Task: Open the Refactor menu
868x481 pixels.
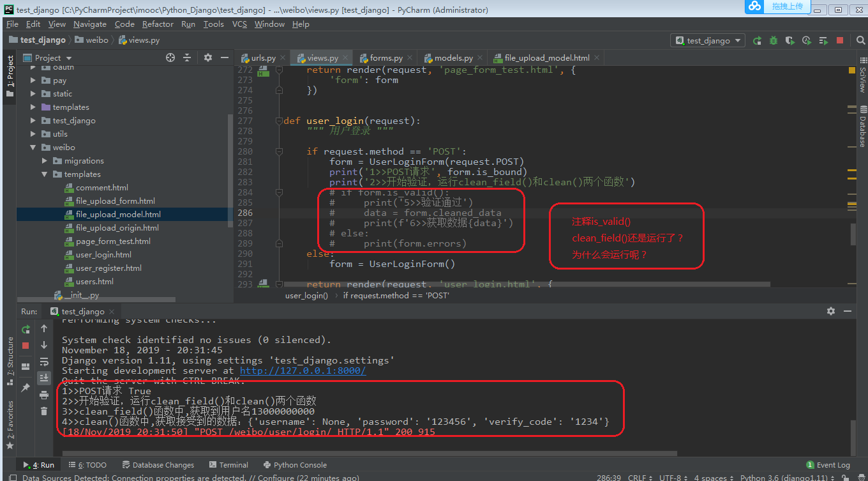Action: point(158,24)
